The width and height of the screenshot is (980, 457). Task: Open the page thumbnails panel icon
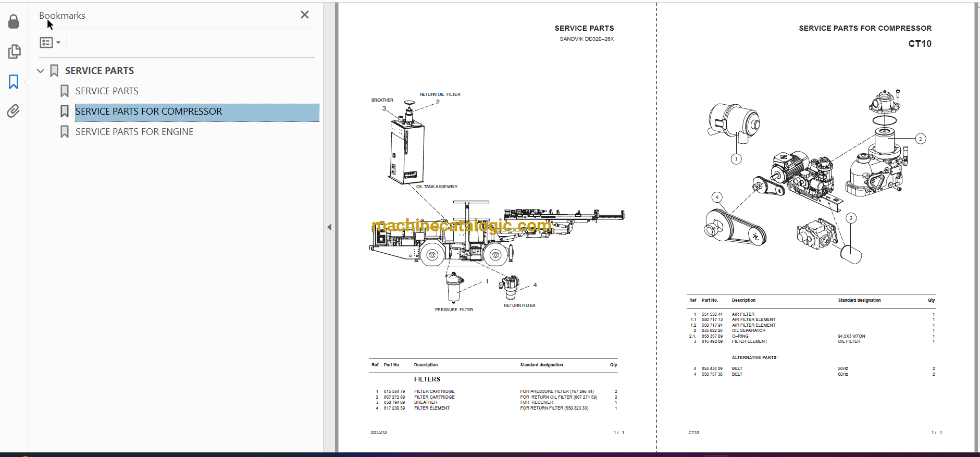click(14, 51)
